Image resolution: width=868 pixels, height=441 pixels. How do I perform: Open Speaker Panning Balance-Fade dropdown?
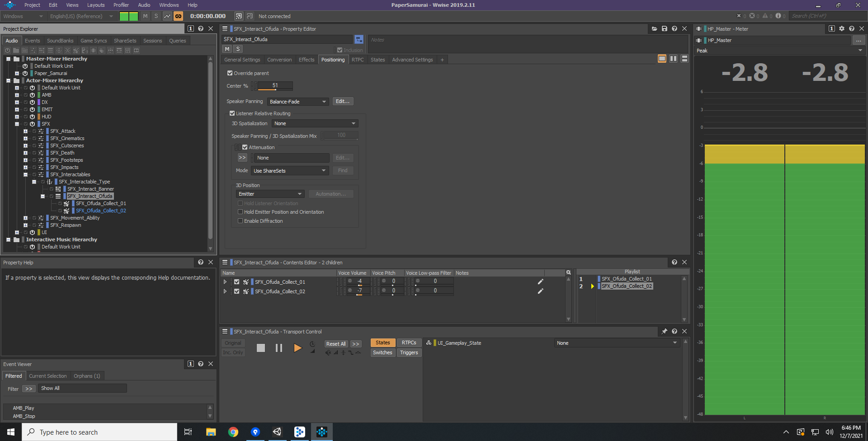pos(298,102)
